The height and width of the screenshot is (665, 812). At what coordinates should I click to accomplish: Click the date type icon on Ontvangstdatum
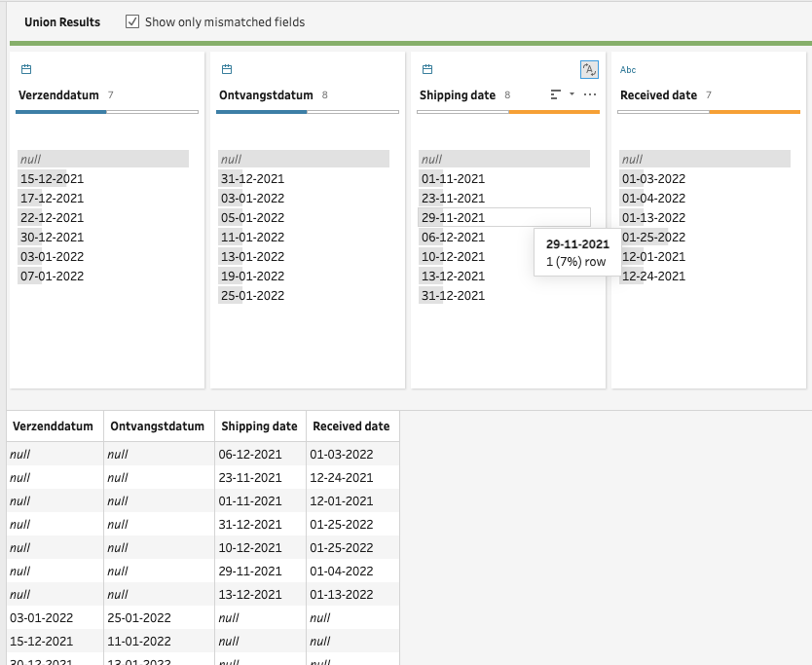click(x=227, y=70)
